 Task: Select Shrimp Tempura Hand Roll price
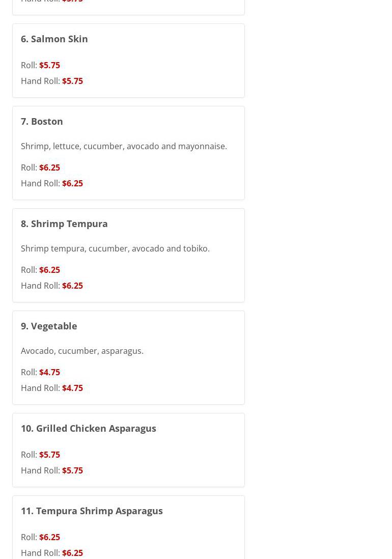tap(72, 286)
